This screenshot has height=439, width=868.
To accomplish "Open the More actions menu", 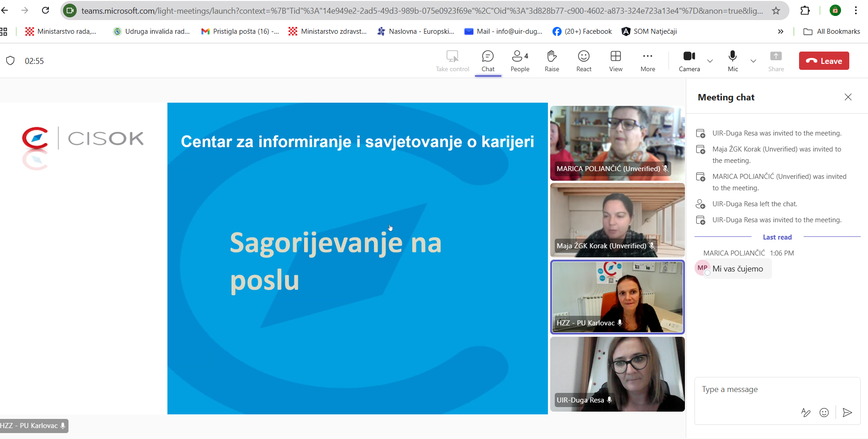I will (647, 61).
